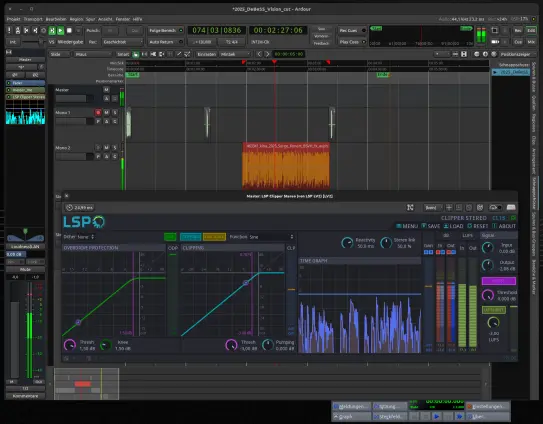Click the Ende marker on the timeline
Viewport: 543px width, 424px height.
click(x=382, y=75)
